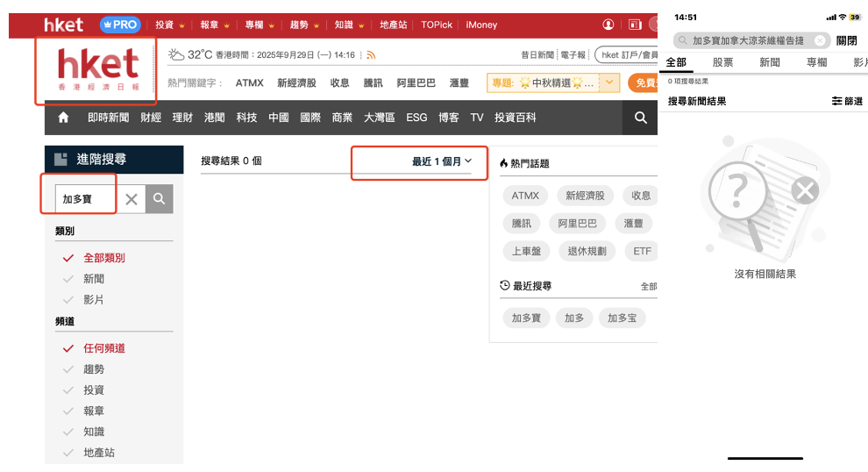Switch to the 股票 tab in mobile search

tap(722, 63)
